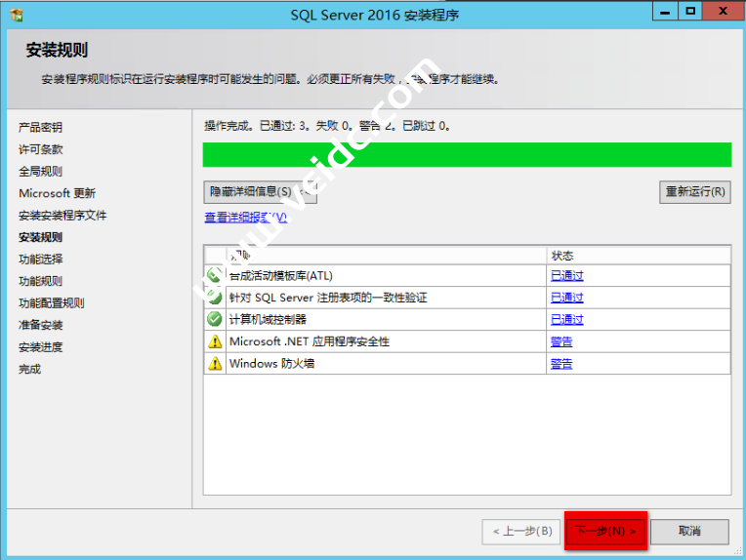This screenshot has width=746, height=560.
Task: Select 功能选择 step in left sidebar
Action: (x=40, y=260)
